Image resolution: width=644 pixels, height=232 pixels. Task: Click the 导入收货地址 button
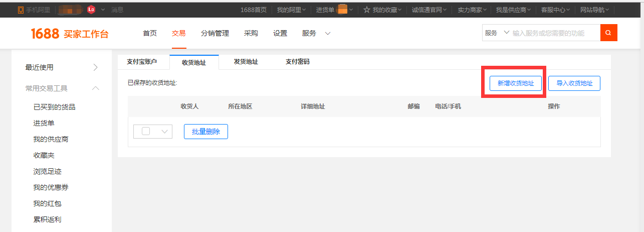point(574,83)
